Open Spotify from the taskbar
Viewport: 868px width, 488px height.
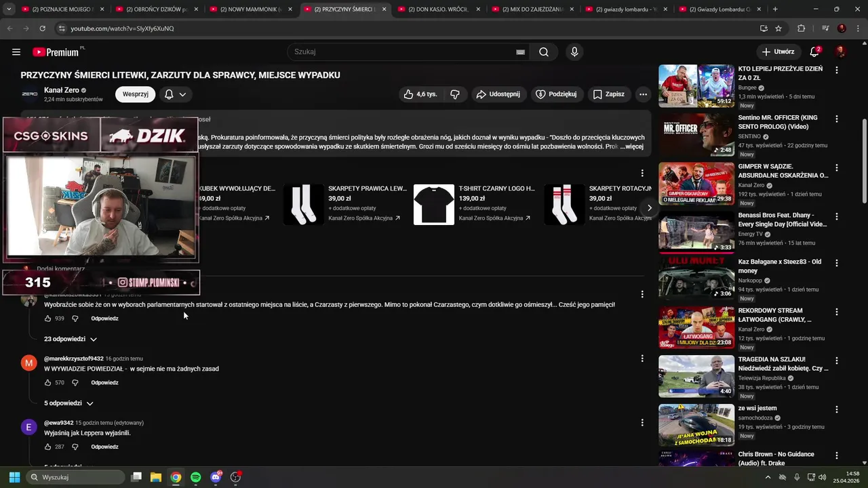pyautogui.click(x=196, y=477)
